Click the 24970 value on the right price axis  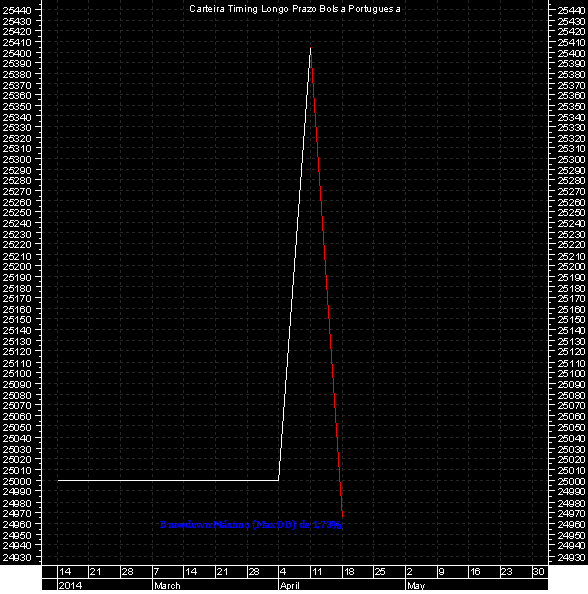coord(571,513)
